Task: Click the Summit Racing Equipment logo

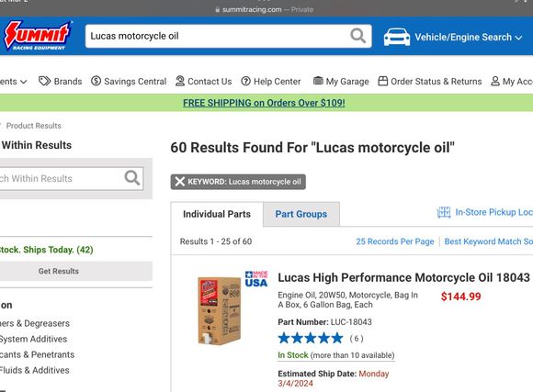Action: click(x=37, y=36)
